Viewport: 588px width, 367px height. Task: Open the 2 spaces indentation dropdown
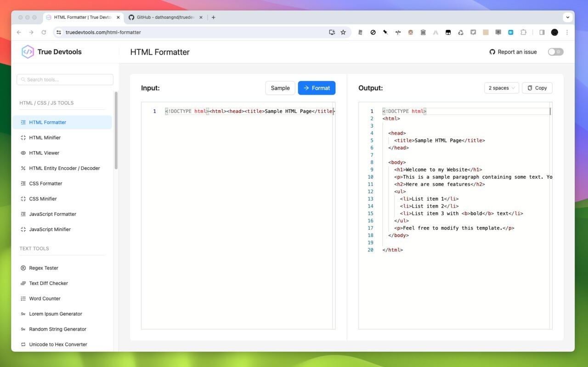tap(501, 88)
